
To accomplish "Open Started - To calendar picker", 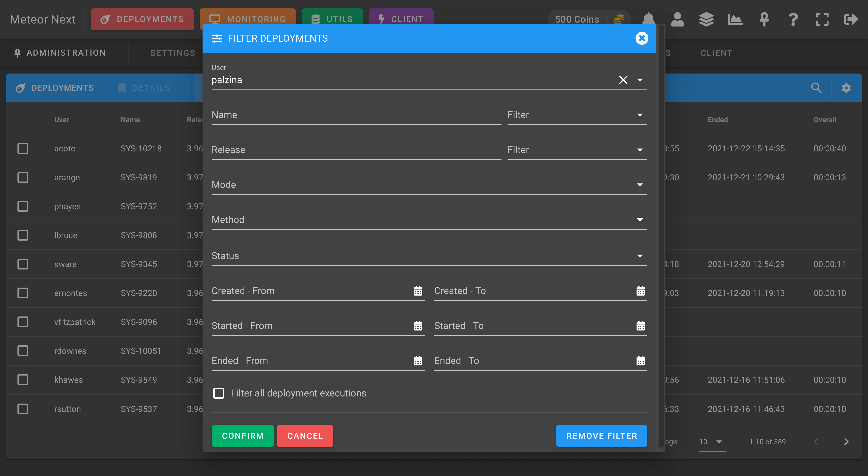I will click(641, 326).
